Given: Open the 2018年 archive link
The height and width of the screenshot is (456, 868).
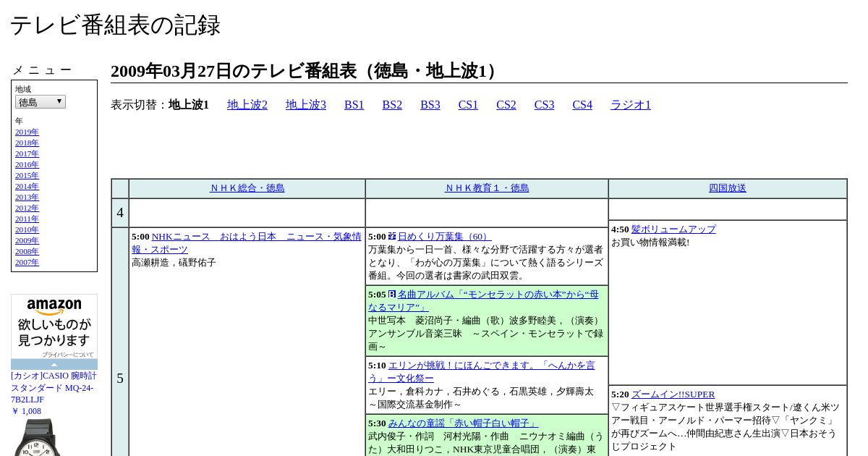Looking at the screenshot, I should 27,143.
